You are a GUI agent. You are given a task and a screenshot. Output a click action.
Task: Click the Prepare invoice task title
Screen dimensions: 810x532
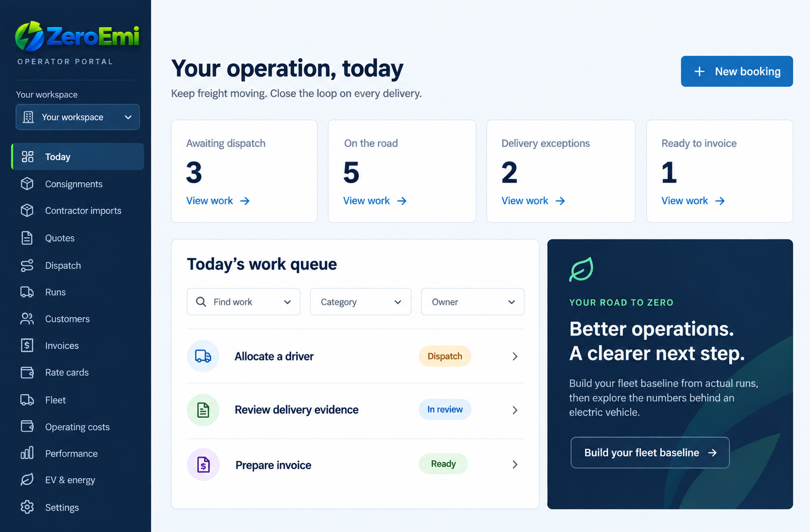tap(273, 465)
